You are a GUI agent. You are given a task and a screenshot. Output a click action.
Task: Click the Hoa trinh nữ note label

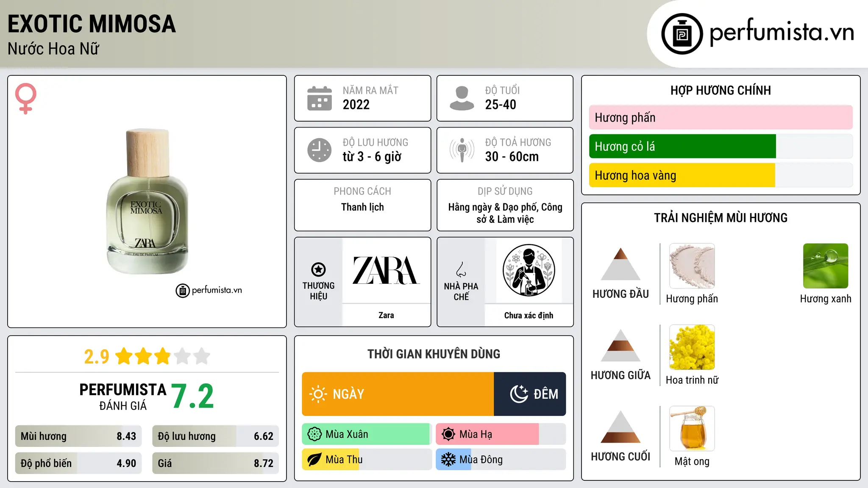692,380
